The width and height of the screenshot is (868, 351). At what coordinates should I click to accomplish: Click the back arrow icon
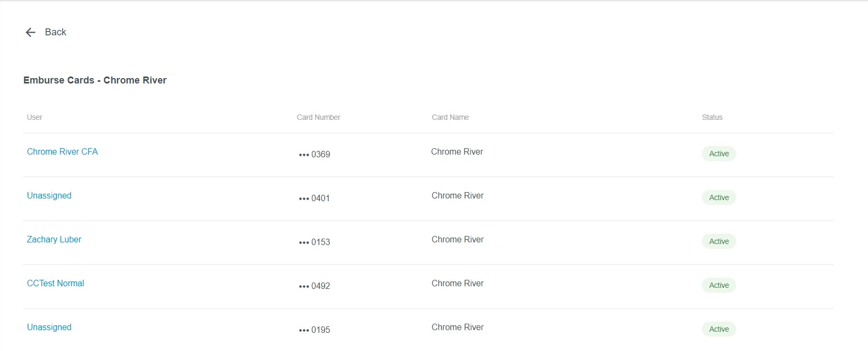(31, 33)
